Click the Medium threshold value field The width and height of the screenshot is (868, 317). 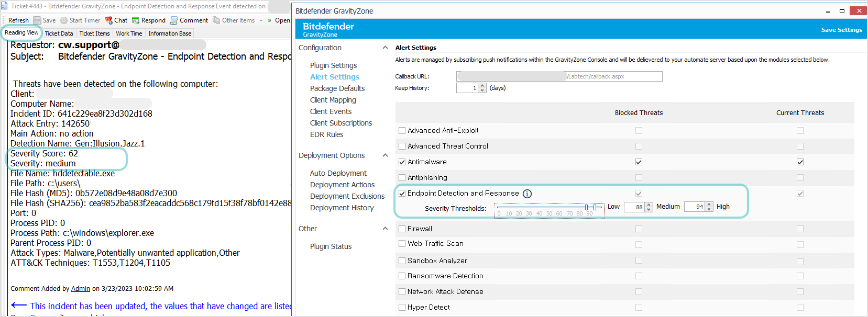pos(695,207)
